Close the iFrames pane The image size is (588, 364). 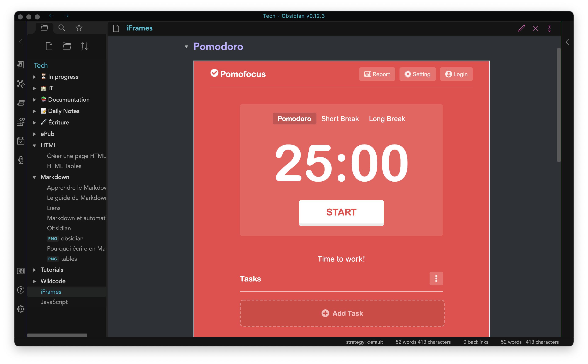tap(535, 28)
